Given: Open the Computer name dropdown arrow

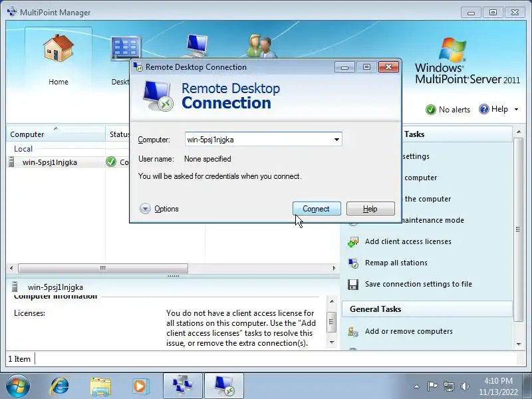Looking at the screenshot, I should pos(336,140).
